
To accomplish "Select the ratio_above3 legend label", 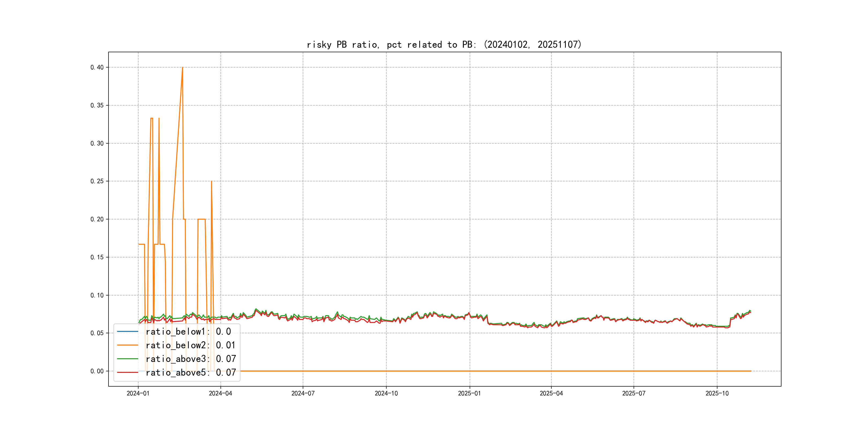I will pos(191,359).
